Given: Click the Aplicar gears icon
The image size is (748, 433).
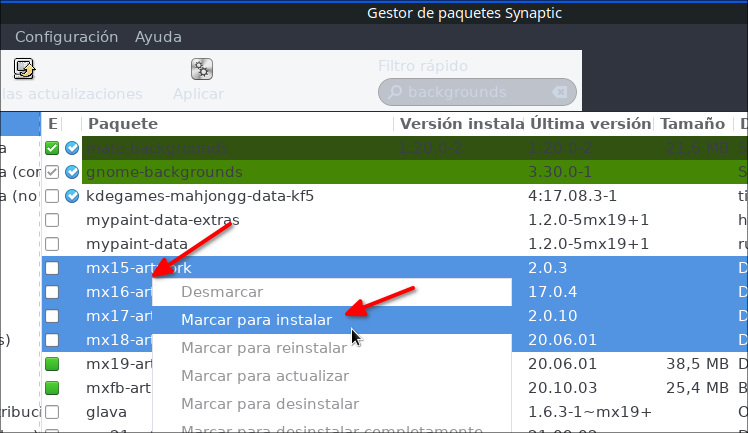Looking at the screenshot, I should [x=202, y=69].
